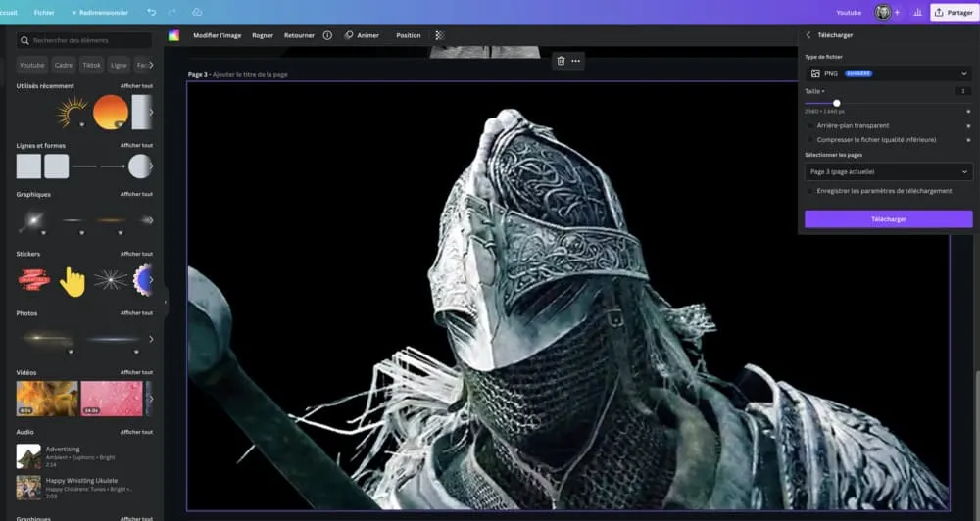The height and width of the screenshot is (521, 980).
Task: Click the Partager button
Action: (x=954, y=13)
